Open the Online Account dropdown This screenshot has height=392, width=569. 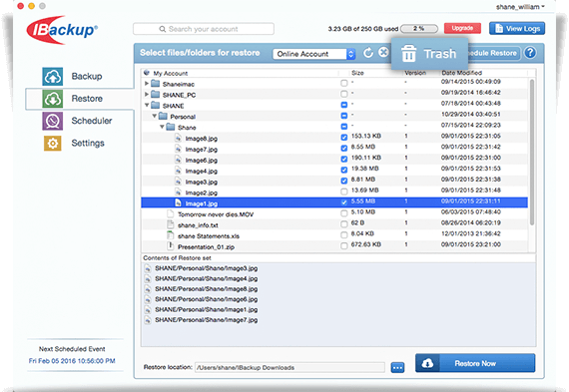click(314, 54)
